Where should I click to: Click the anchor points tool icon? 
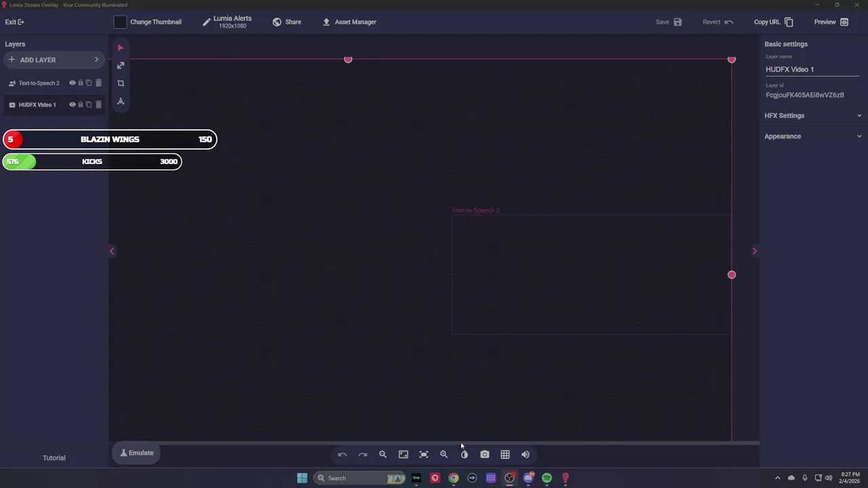coord(121,101)
